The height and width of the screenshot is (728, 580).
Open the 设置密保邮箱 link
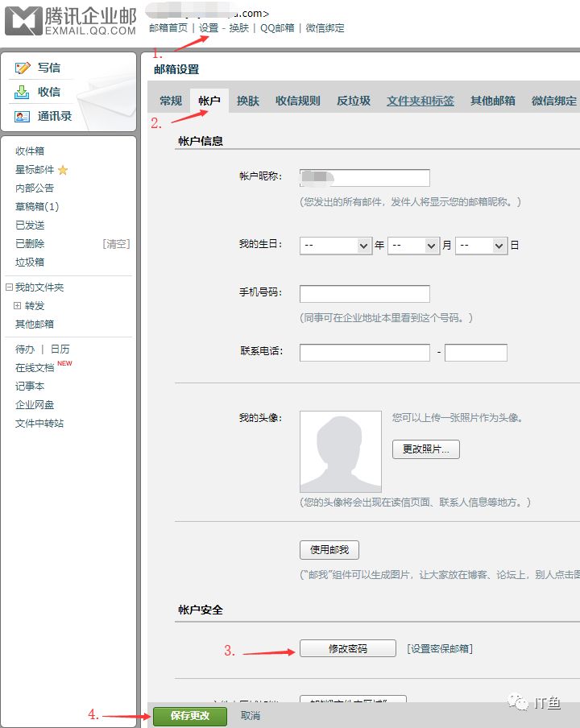click(440, 648)
